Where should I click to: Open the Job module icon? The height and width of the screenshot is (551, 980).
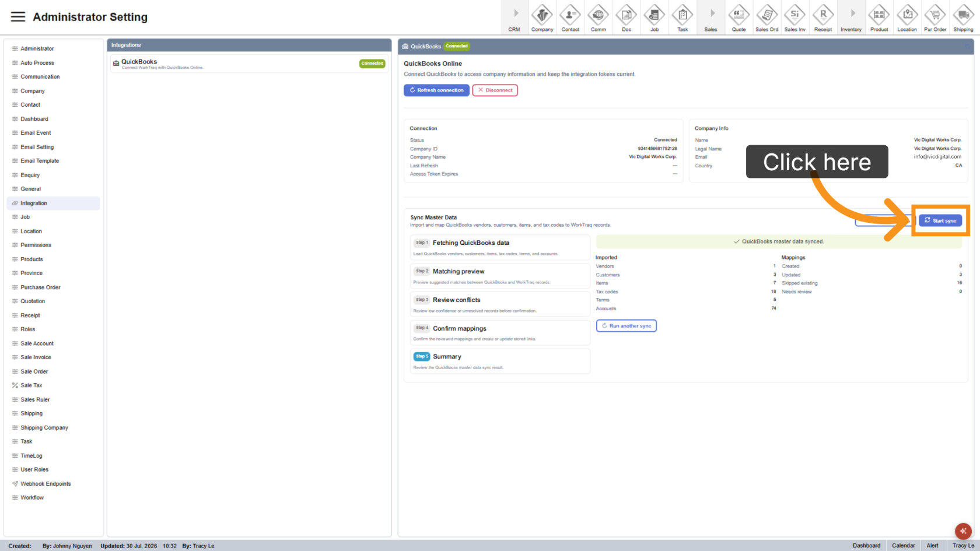click(x=654, y=17)
